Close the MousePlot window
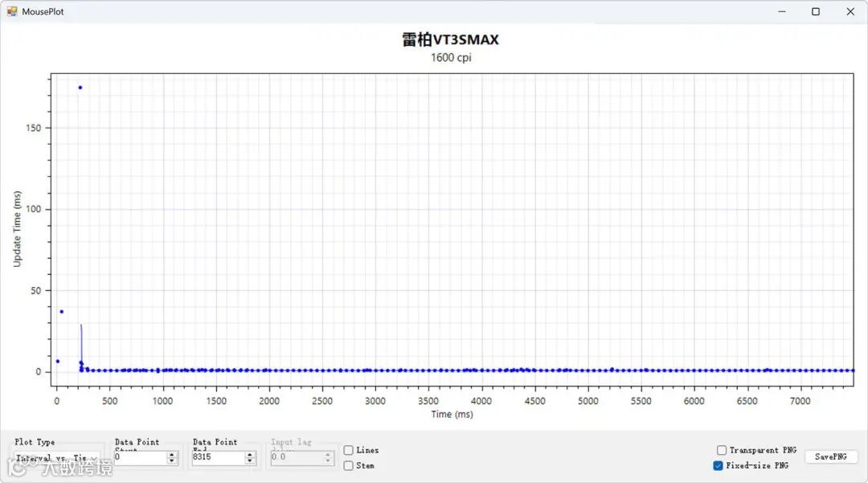 tap(850, 11)
